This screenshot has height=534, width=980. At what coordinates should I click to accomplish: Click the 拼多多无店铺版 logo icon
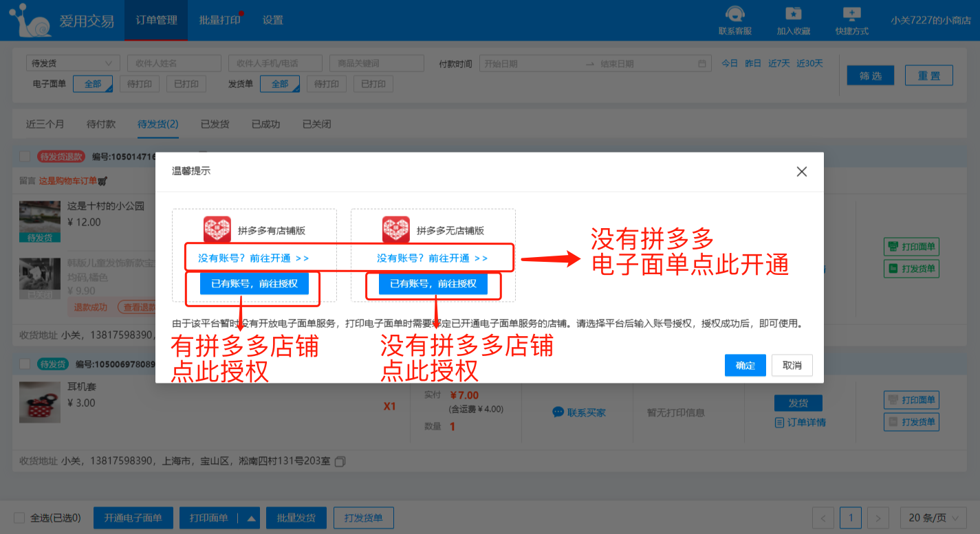click(x=396, y=230)
